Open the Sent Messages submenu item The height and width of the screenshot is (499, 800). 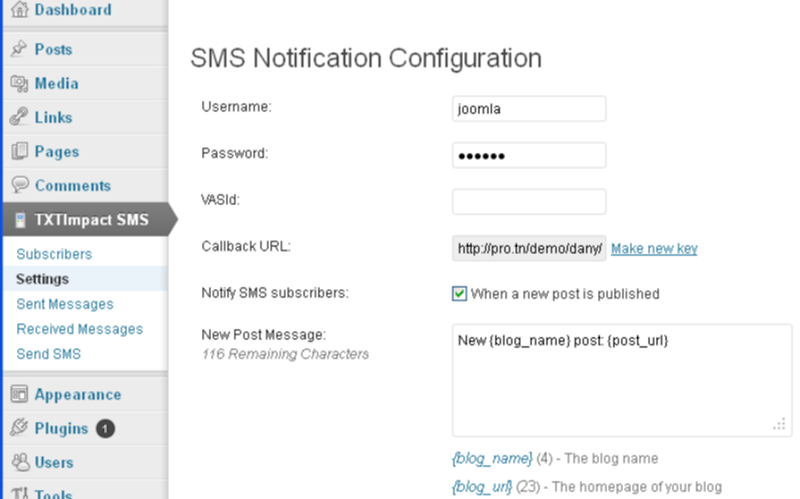[x=65, y=304]
